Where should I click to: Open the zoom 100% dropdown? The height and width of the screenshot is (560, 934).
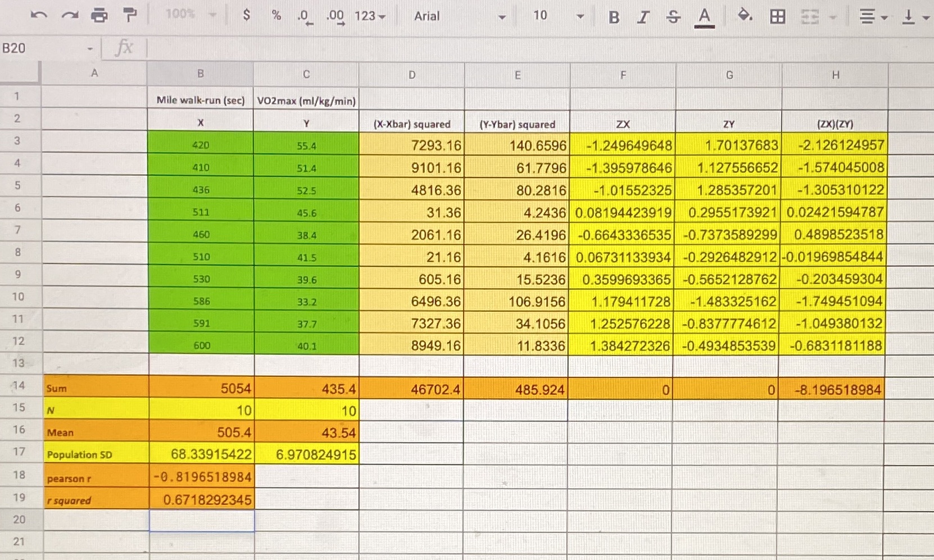[x=191, y=14]
